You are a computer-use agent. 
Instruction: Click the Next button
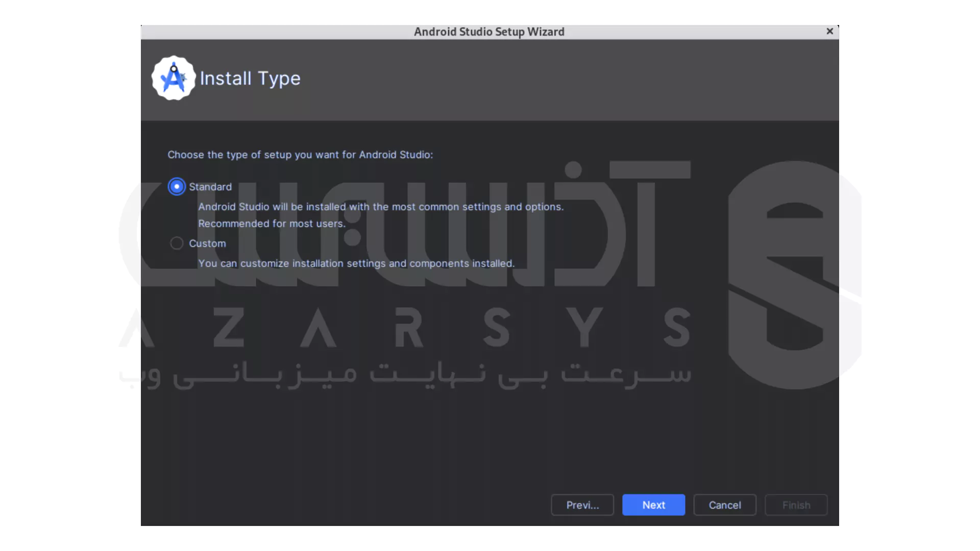[653, 505]
